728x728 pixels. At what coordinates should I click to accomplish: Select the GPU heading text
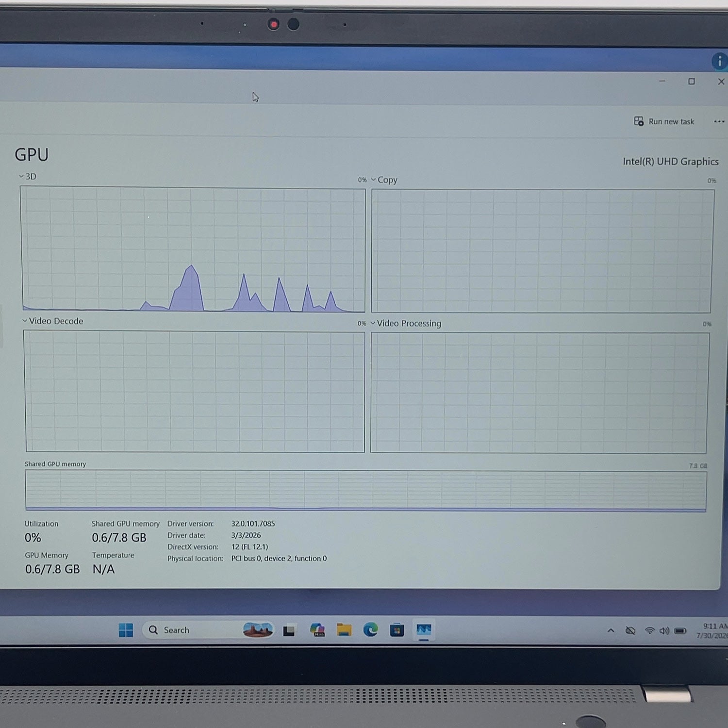(32, 155)
